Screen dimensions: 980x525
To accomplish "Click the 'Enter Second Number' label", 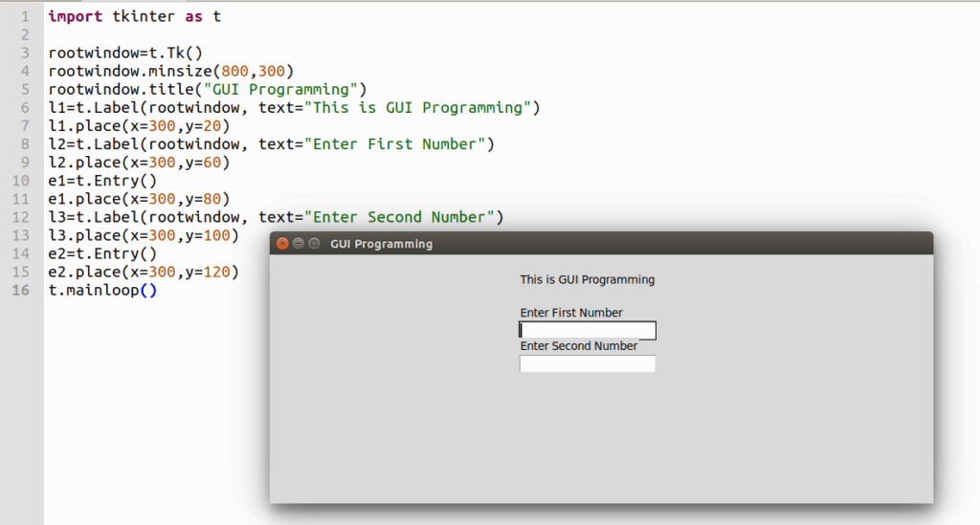I will click(x=579, y=346).
